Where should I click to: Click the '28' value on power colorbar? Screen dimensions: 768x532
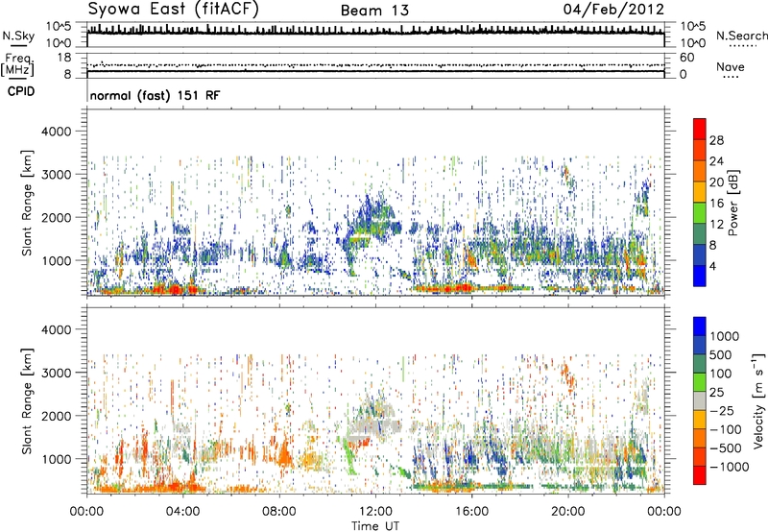(716, 140)
